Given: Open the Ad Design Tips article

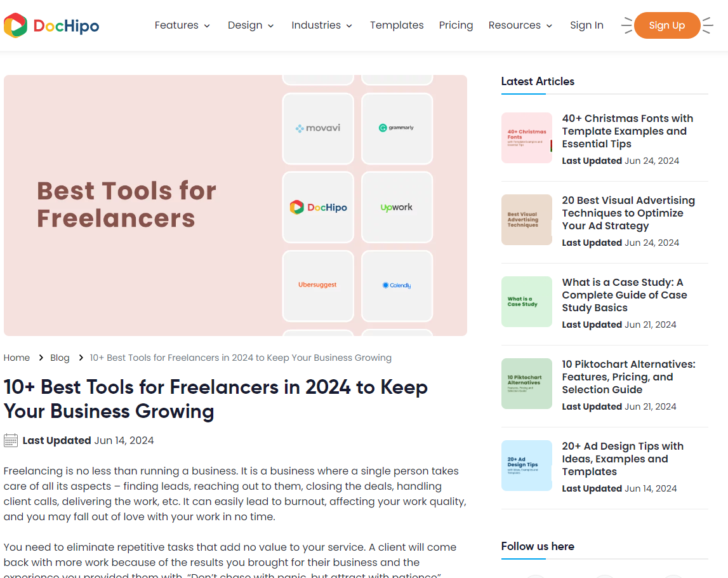Looking at the screenshot, I should (x=623, y=459).
